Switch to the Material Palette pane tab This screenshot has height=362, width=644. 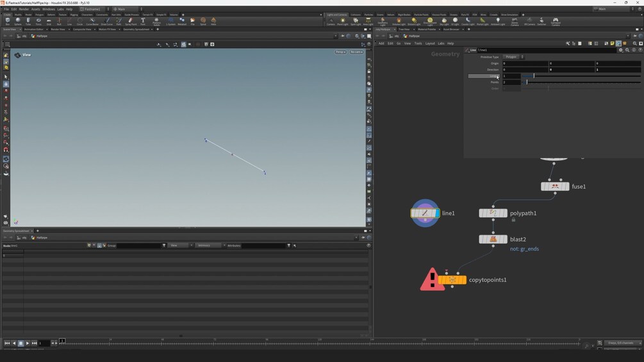coord(427,29)
